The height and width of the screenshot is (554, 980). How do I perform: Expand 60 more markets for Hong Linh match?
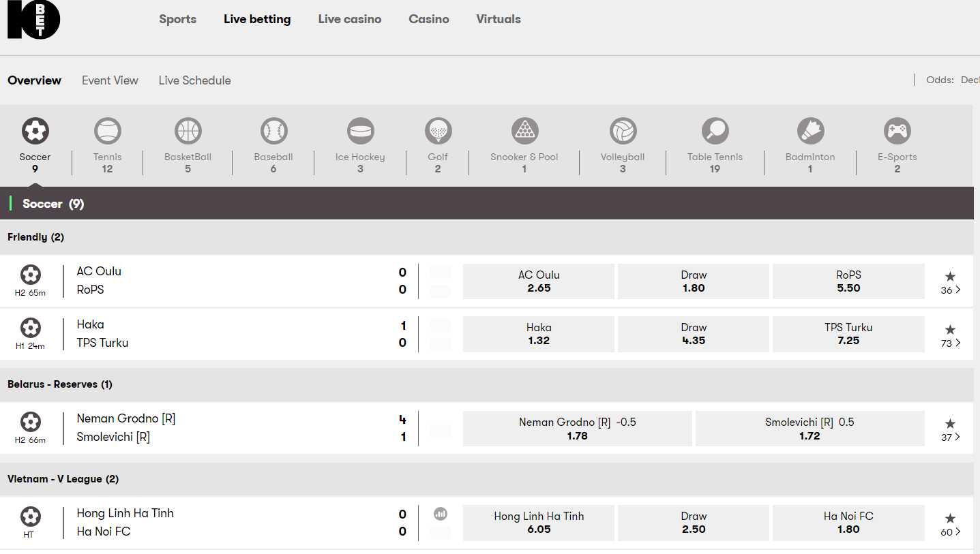click(951, 532)
